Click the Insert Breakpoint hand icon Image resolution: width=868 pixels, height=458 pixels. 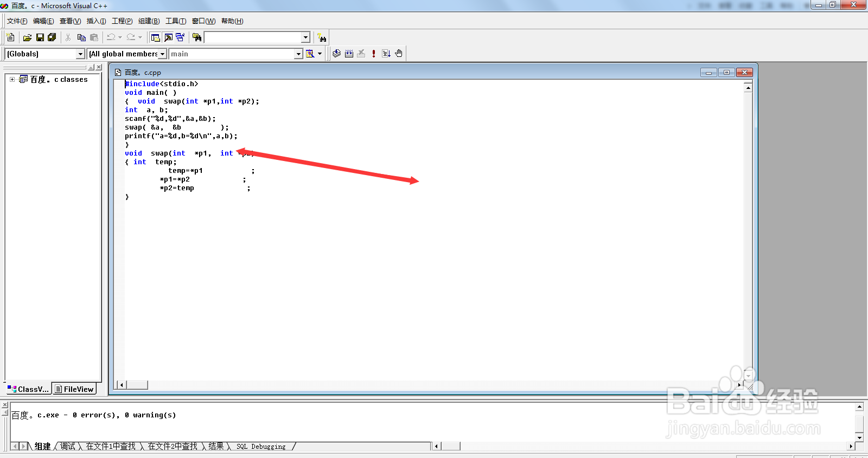coord(399,53)
